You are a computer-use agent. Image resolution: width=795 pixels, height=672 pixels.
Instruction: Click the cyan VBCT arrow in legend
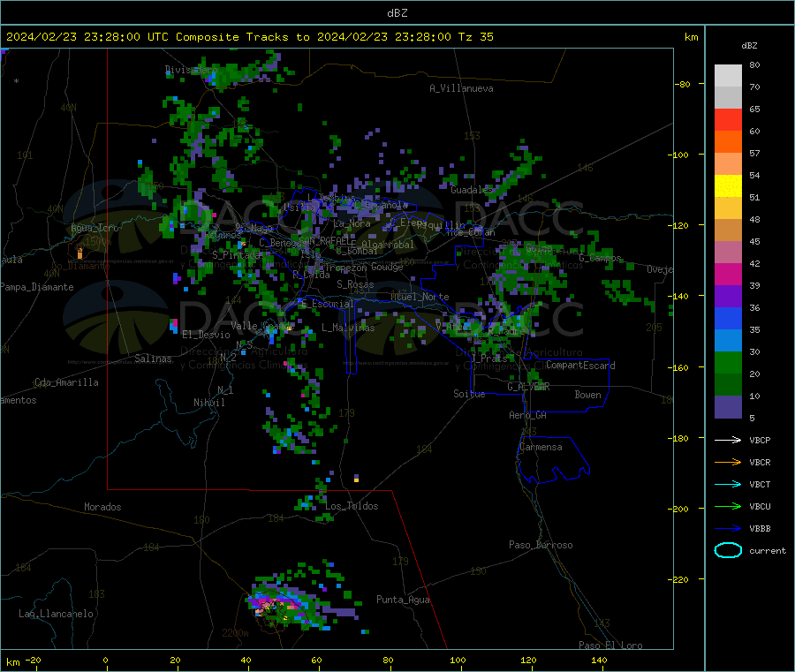[728, 485]
